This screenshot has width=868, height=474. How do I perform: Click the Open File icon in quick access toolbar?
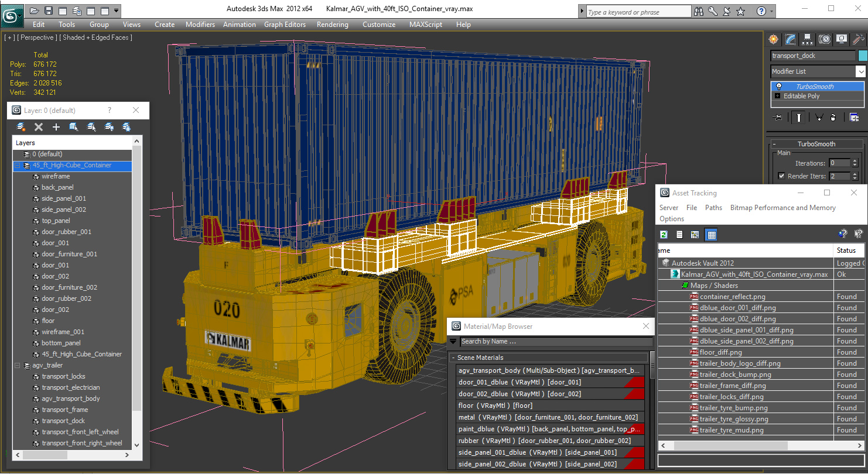tap(35, 11)
